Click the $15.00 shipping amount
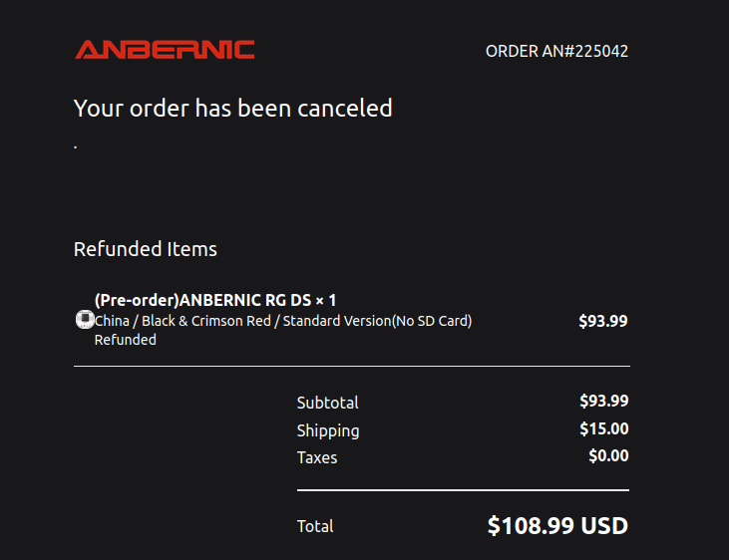 pyautogui.click(x=603, y=428)
